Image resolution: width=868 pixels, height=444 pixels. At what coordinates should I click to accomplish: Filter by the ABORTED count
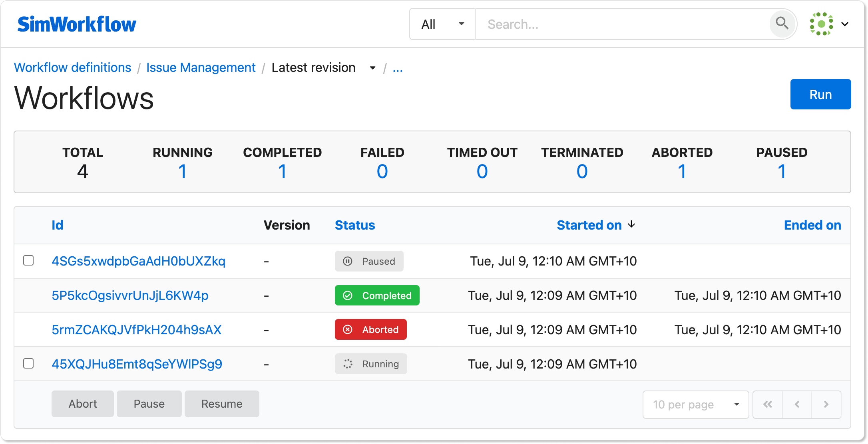(x=682, y=172)
